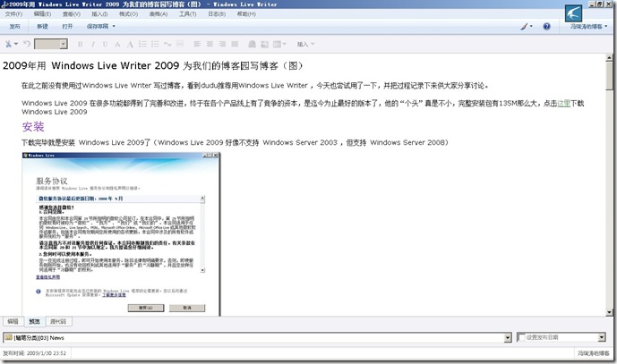Open the 编辑(E) menu
Viewport: 617px width, 364px height.
42,13
